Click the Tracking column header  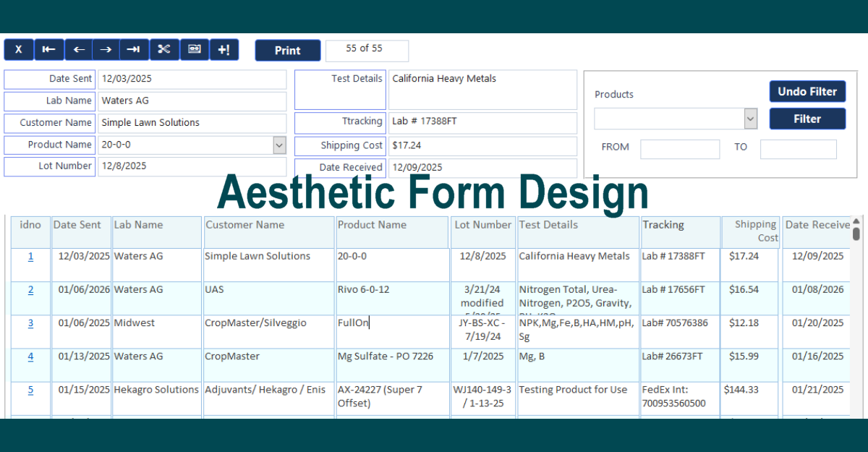tap(680, 231)
